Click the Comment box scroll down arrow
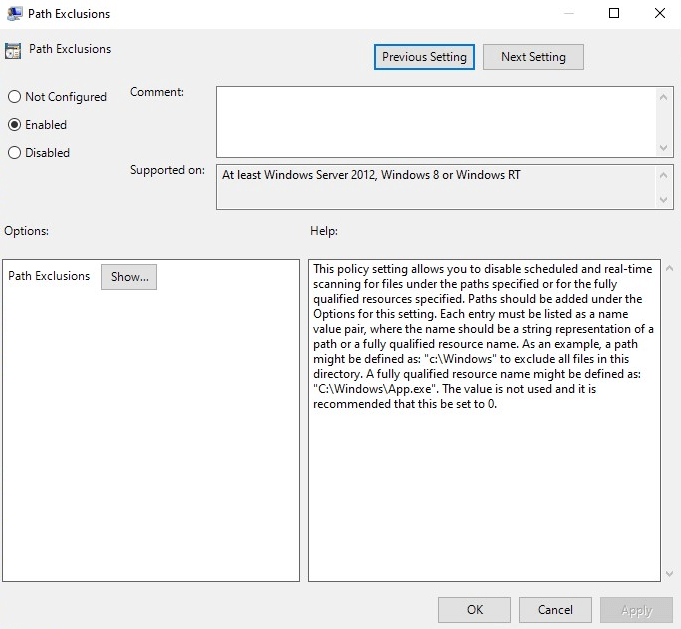The image size is (681, 629). 663,148
